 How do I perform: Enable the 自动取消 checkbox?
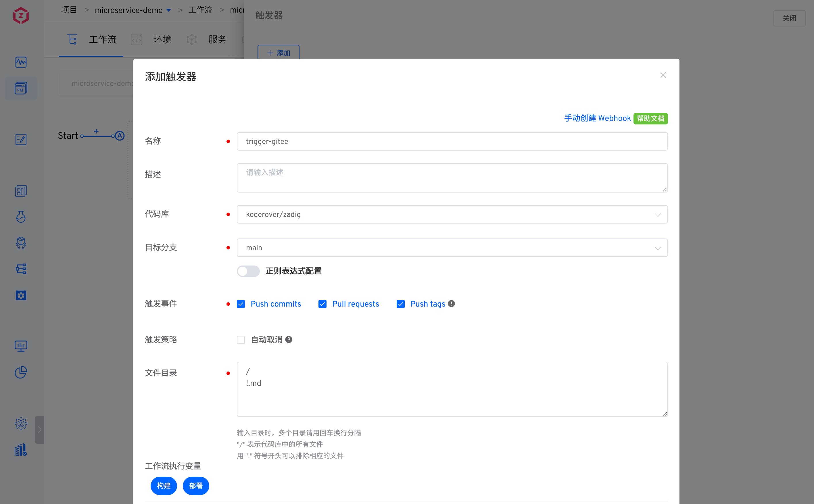[241, 340]
